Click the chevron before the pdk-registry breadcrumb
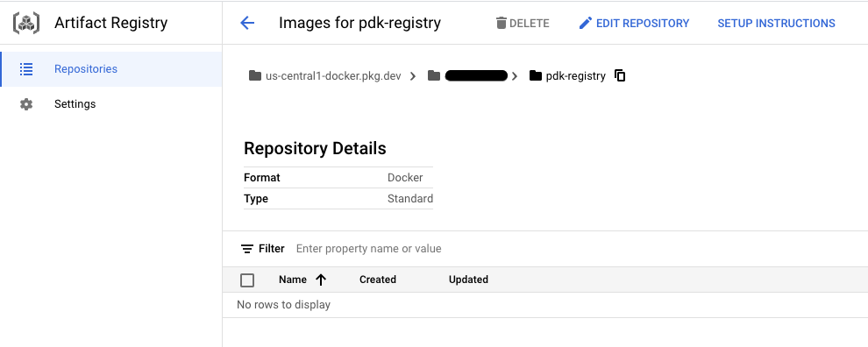This screenshot has height=347, width=868. coord(515,76)
